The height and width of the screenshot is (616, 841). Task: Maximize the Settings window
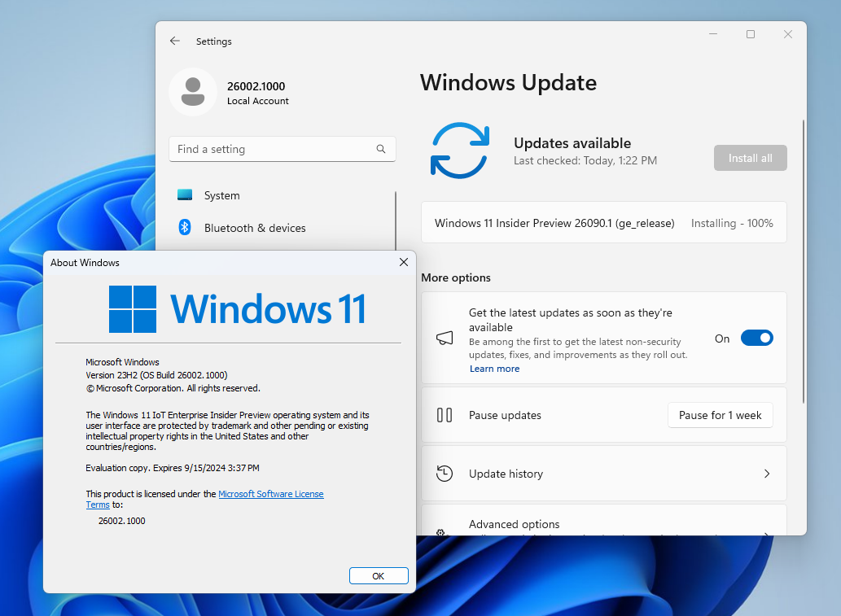point(751,34)
